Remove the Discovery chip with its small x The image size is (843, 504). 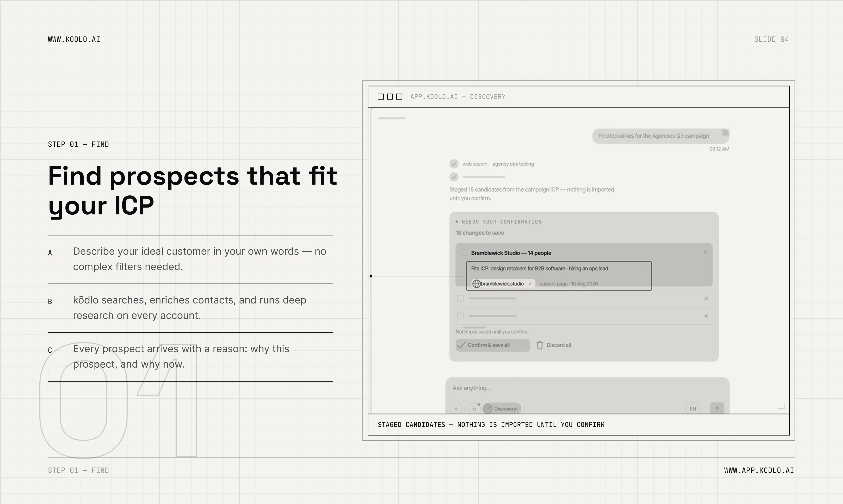pos(517,409)
